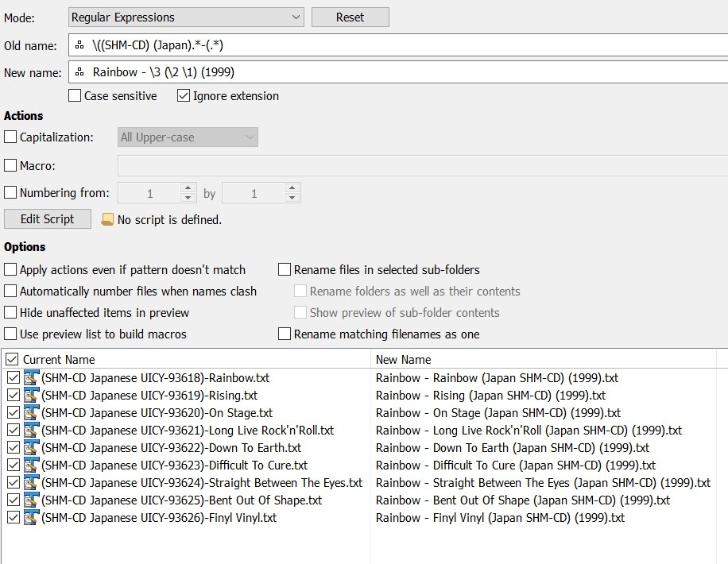Toggle the select-all checkbox in Current Name header
The image size is (728, 564).
tap(12, 359)
